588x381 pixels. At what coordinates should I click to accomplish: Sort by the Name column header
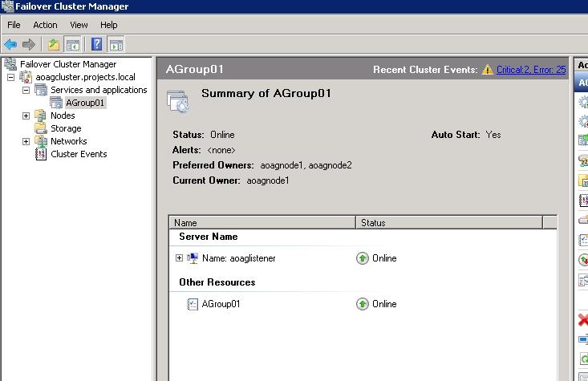point(262,222)
